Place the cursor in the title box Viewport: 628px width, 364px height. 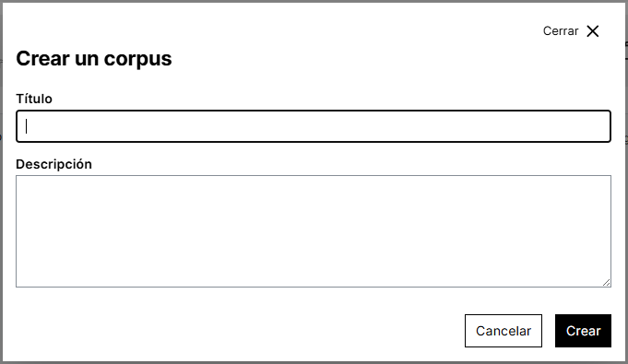click(x=314, y=126)
